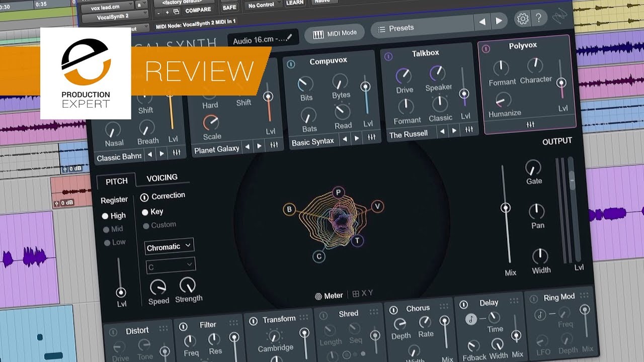Grab the Distort module drag handle
644x362 pixels.
pos(164,328)
